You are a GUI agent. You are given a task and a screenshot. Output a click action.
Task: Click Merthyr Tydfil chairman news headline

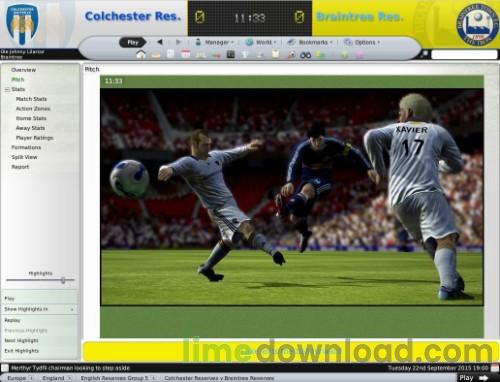click(x=70, y=368)
